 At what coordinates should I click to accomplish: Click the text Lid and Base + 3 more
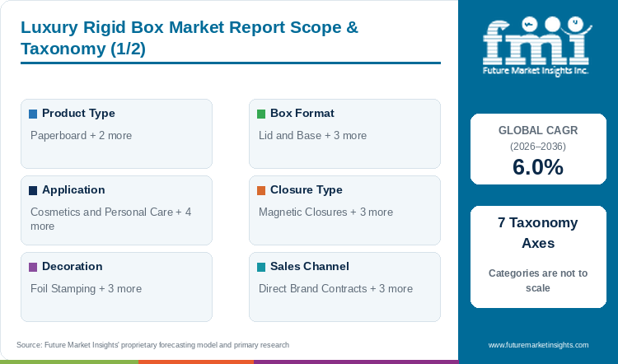[312, 136]
